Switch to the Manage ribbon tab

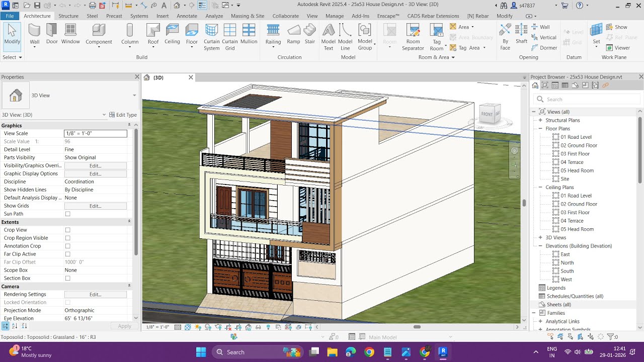335,16
